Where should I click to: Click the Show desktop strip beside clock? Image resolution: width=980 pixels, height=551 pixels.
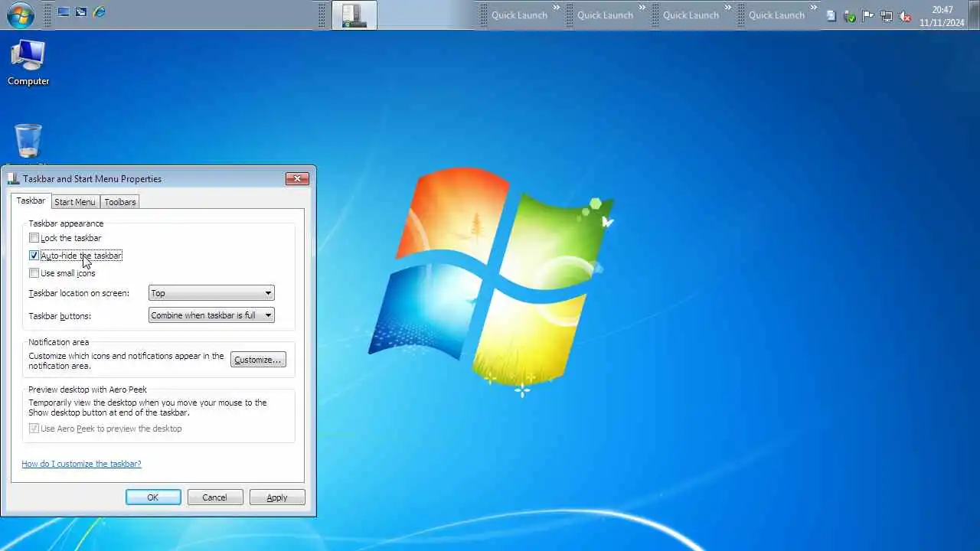tap(975, 15)
